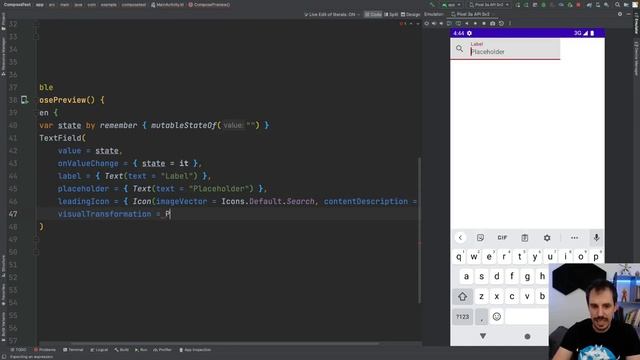Tap the 'w' key on keyboard

474,257
